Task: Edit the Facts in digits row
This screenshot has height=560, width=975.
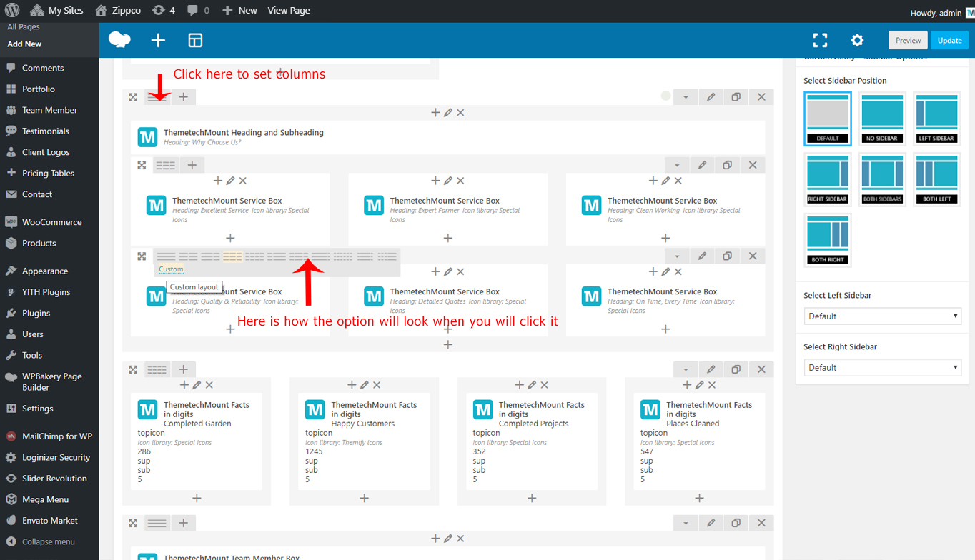Action: point(711,369)
